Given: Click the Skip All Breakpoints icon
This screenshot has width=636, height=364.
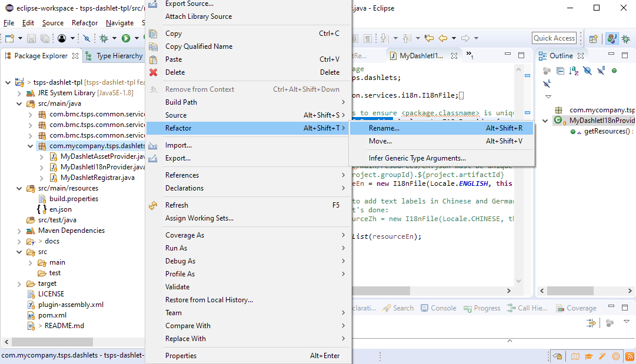Looking at the screenshot, I should point(86,38).
